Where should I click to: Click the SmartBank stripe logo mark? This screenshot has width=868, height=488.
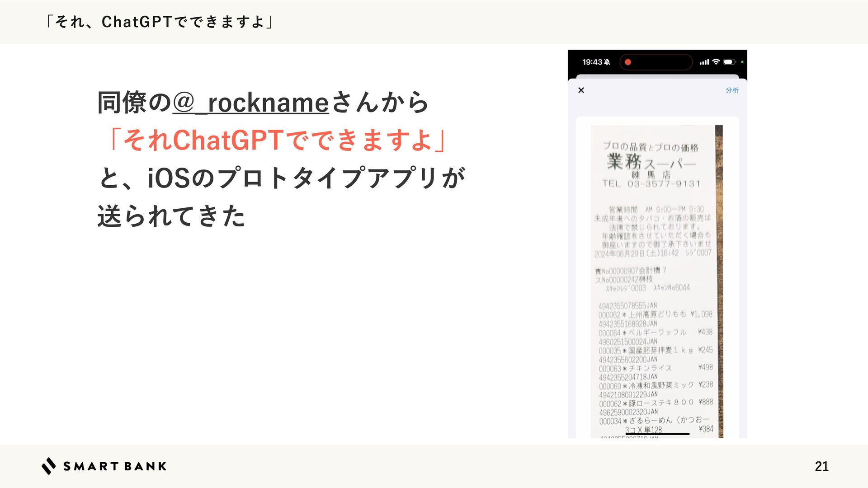pos(49,466)
